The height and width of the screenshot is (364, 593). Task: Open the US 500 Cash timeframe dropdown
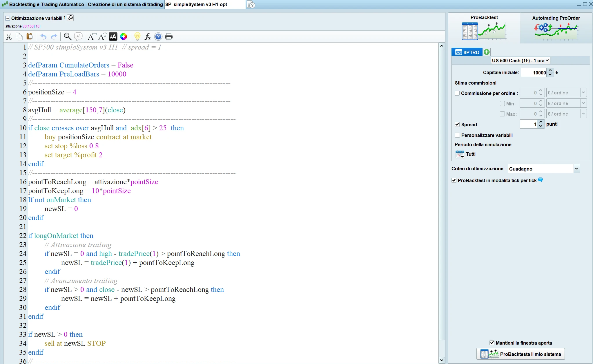tap(521, 61)
